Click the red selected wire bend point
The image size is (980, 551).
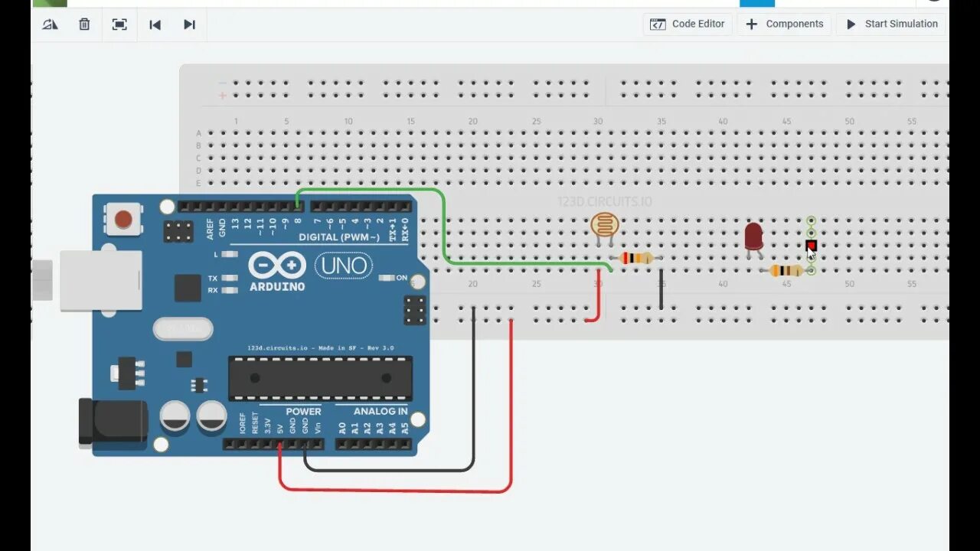pyautogui.click(x=811, y=246)
